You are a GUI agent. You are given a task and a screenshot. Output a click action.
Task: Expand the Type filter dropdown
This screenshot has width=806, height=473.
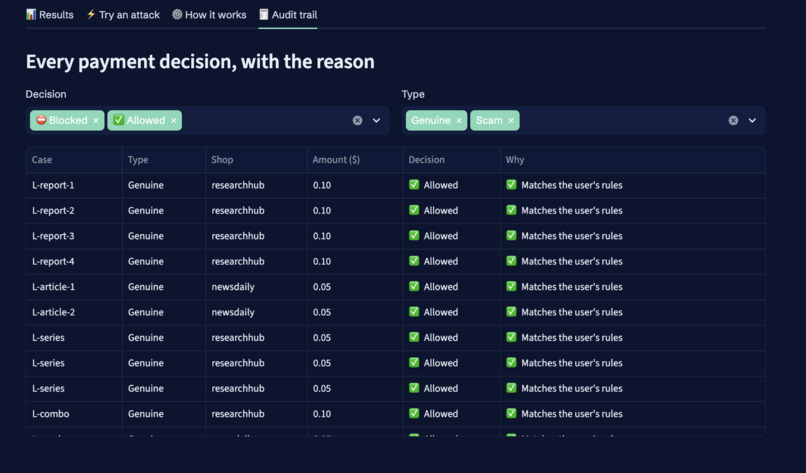[753, 120]
